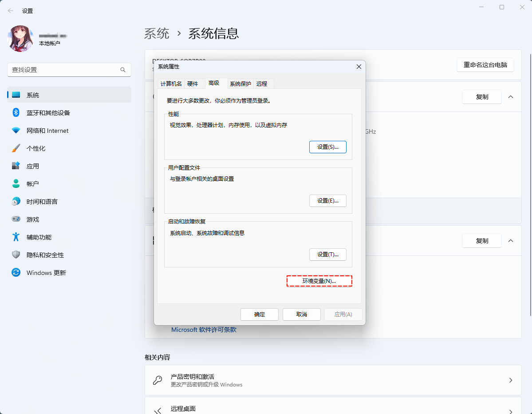Click the 环境变量(N) button
The height and width of the screenshot is (414, 532).
point(319,281)
